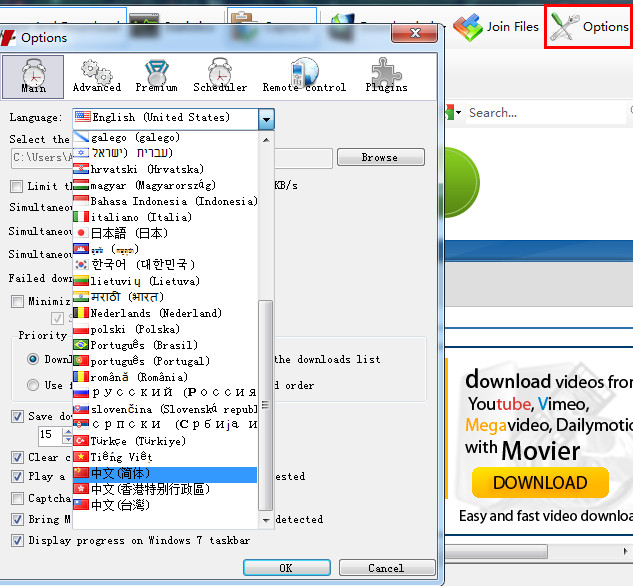This screenshot has width=633, height=586.
Task: Open the Premium tab
Action: (157, 77)
